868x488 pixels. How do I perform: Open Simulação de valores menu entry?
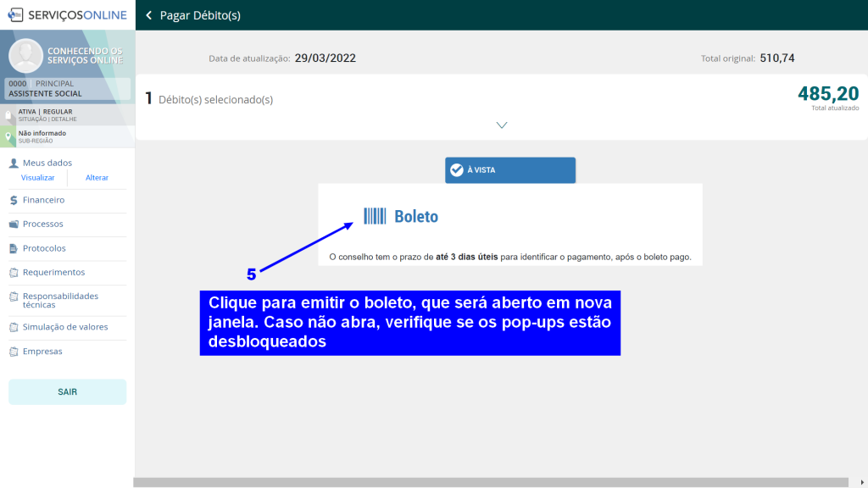tap(65, 327)
